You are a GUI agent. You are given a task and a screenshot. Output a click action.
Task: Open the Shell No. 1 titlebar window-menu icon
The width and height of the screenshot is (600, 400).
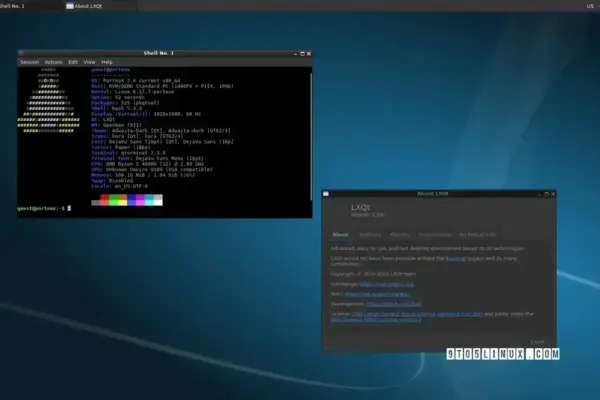21,53
